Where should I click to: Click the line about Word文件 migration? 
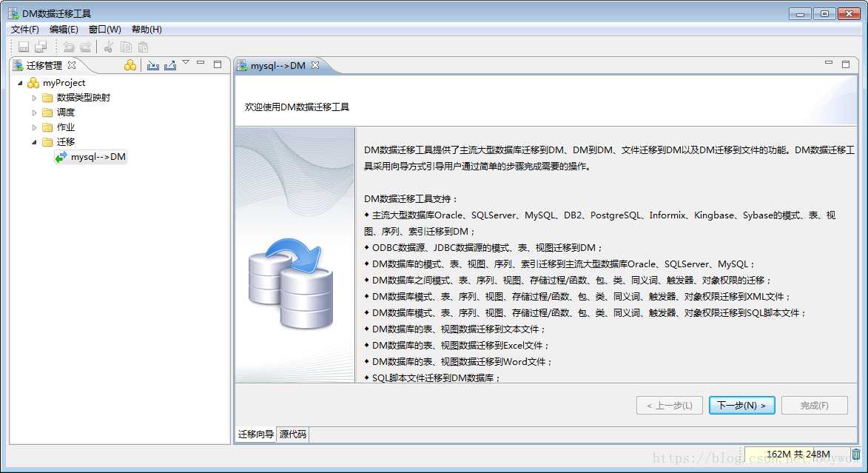coord(458,362)
